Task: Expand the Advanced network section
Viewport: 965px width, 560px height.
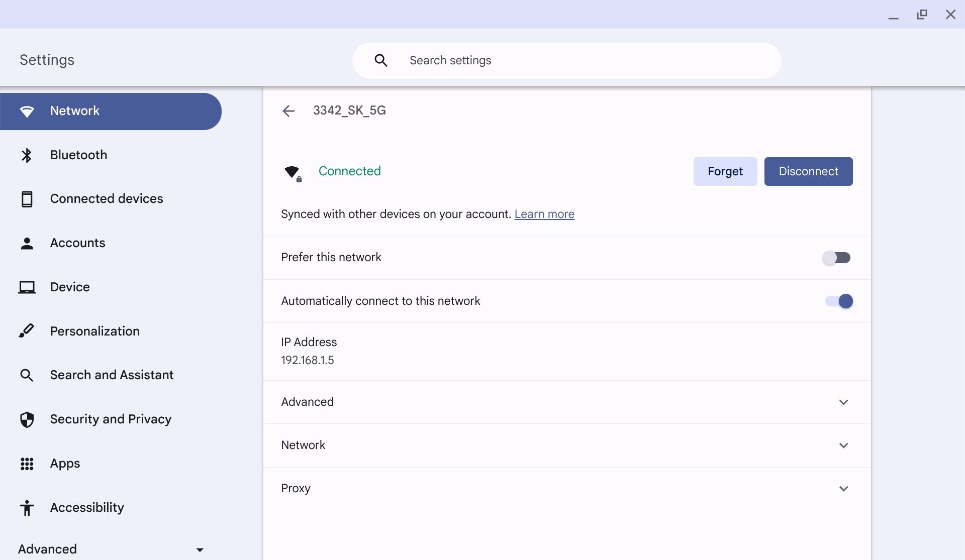Action: (843, 402)
